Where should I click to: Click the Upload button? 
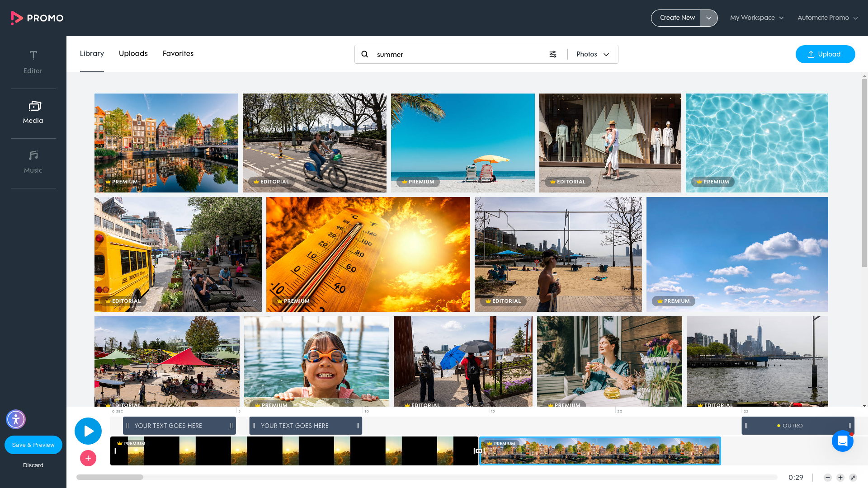point(825,54)
